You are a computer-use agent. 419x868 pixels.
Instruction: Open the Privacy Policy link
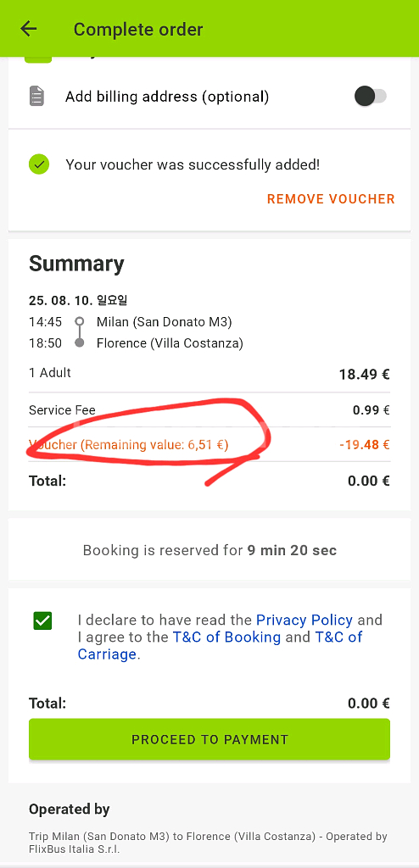point(304,620)
